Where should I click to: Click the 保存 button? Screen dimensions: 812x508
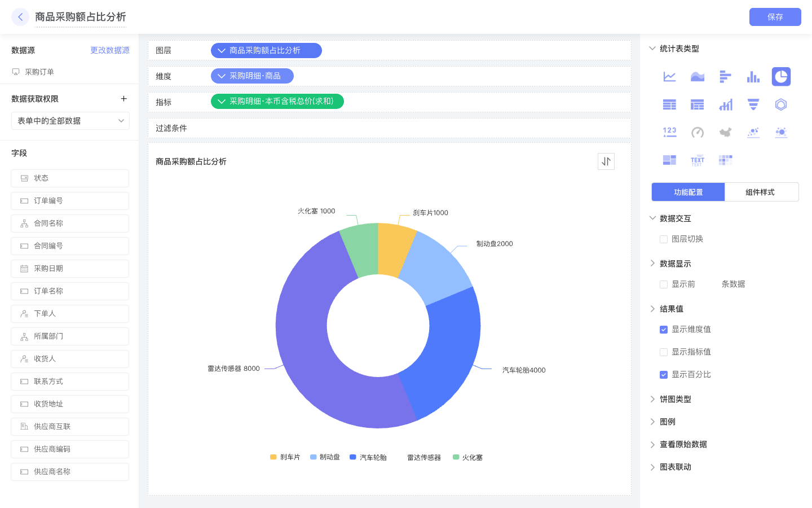click(x=775, y=17)
